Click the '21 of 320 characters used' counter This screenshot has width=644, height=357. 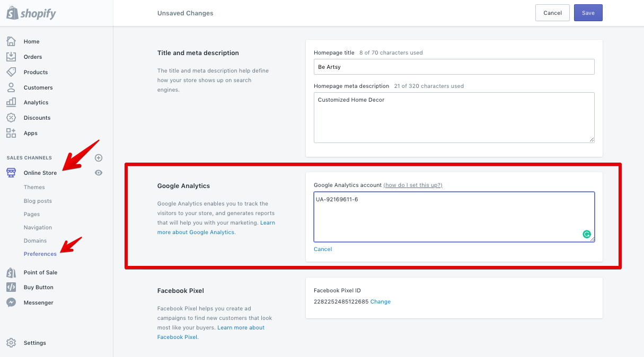[x=429, y=86]
